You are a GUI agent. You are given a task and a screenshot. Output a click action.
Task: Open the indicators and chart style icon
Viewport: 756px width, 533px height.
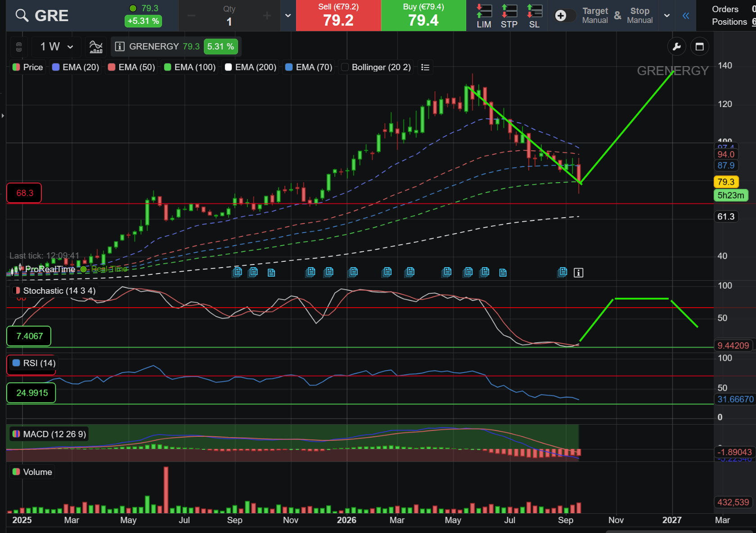(x=96, y=47)
